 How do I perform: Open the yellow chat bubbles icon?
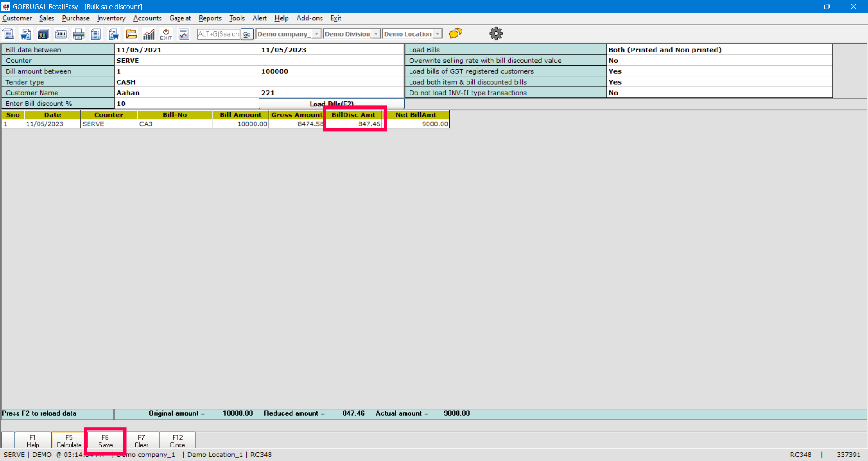coord(456,33)
